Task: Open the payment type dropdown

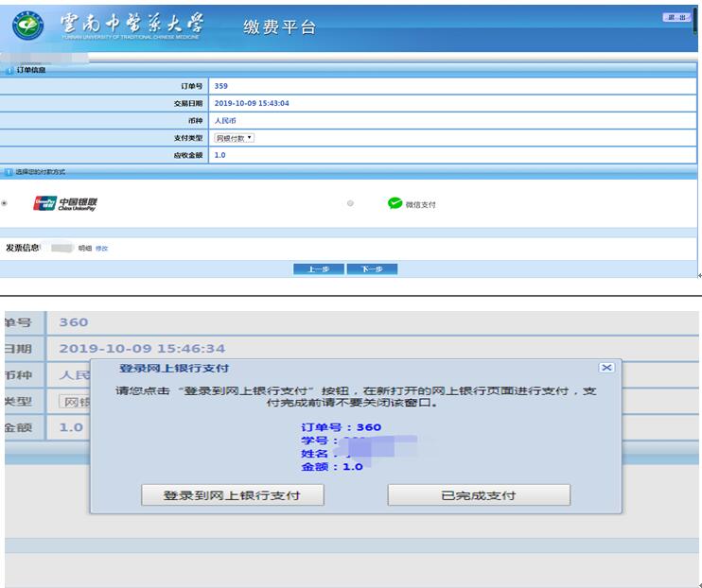Action: (234, 138)
